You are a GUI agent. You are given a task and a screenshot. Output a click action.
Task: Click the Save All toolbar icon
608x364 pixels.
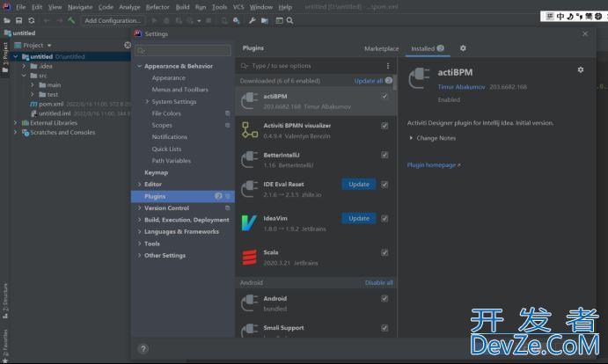click(18, 20)
